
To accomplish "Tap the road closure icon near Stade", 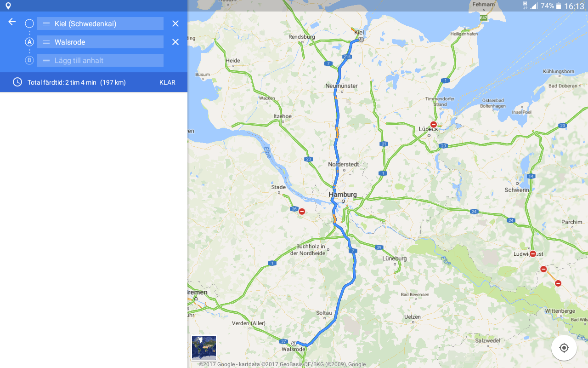I will point(302,212).
